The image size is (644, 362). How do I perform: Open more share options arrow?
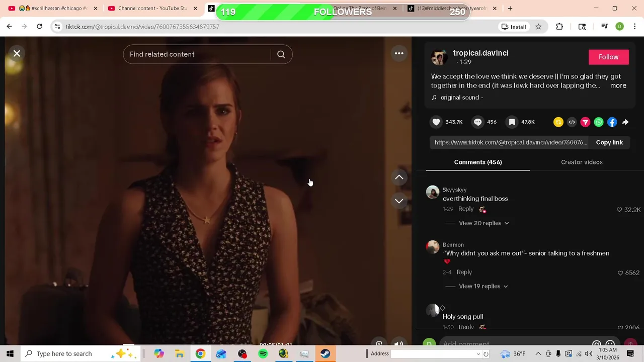pos(625,122)
